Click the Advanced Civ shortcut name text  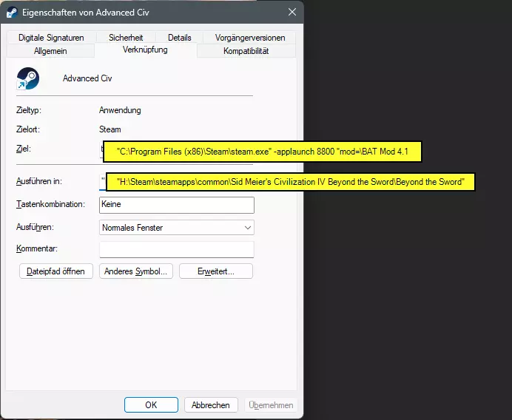click(x=87, y=78)
